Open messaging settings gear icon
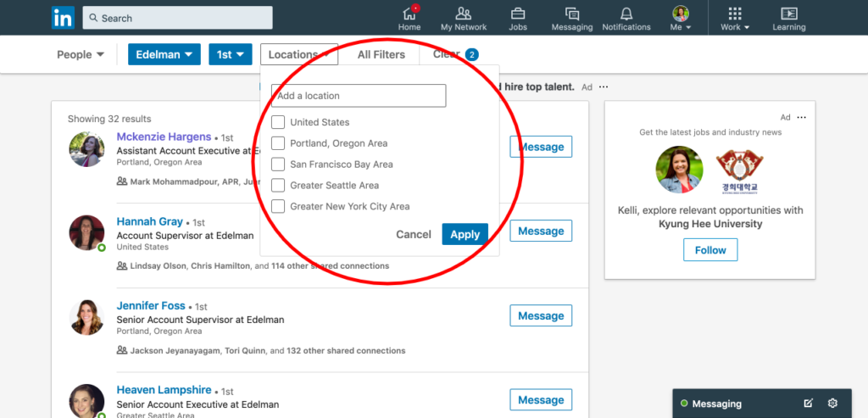Image resolution: width=868 pixels, height=418 pixels. (832, 403)
